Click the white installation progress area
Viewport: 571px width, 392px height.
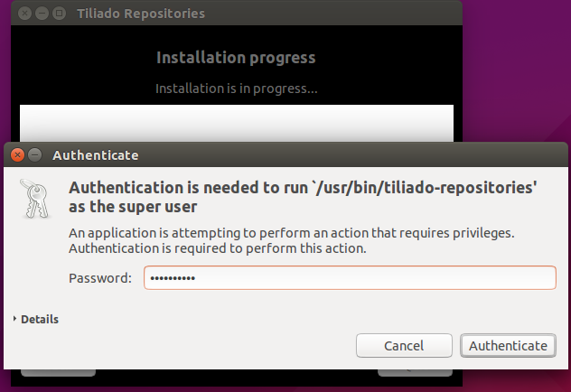click(x=237, y=123)
